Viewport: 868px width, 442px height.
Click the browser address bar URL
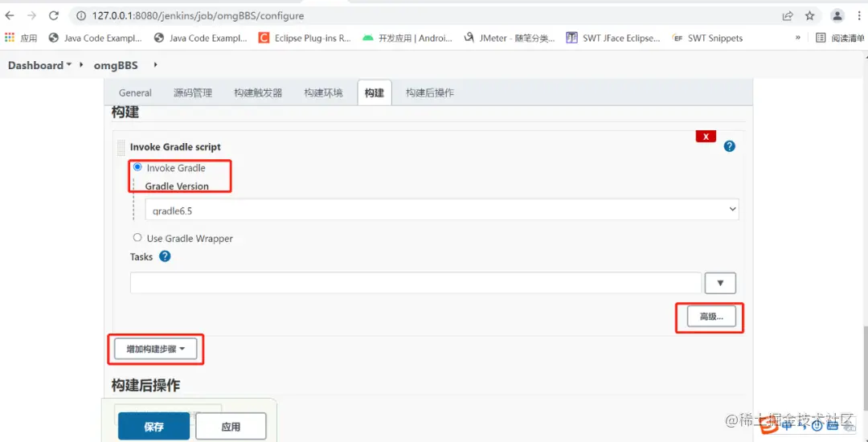pos(199,16)
